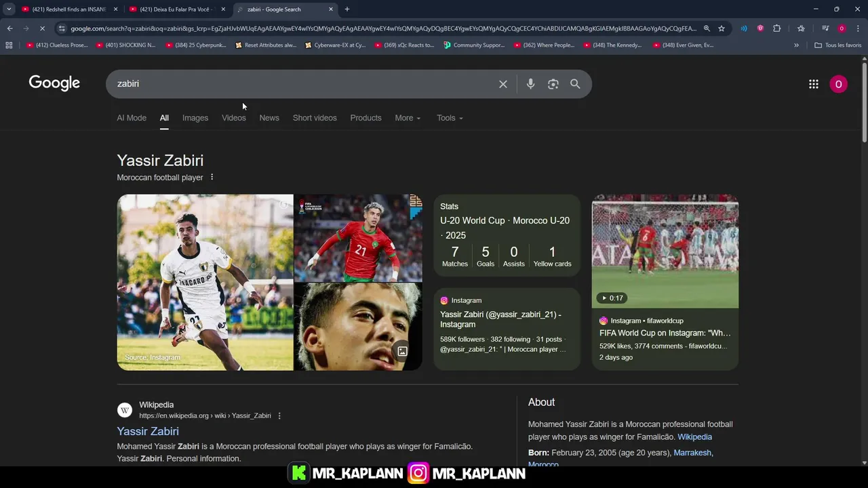Open the Google account avatar

[x=838, y=84]
